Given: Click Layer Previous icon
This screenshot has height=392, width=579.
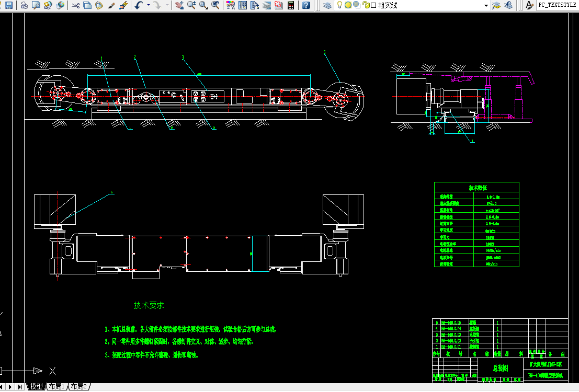Looking at the screenshot, I should click(508, 5).
